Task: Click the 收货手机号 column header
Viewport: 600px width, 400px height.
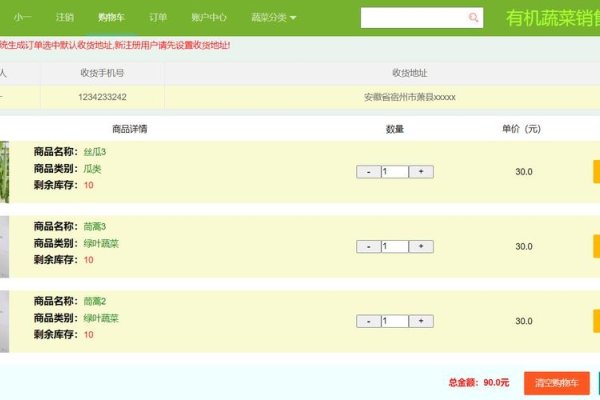Action: (102, 73)
